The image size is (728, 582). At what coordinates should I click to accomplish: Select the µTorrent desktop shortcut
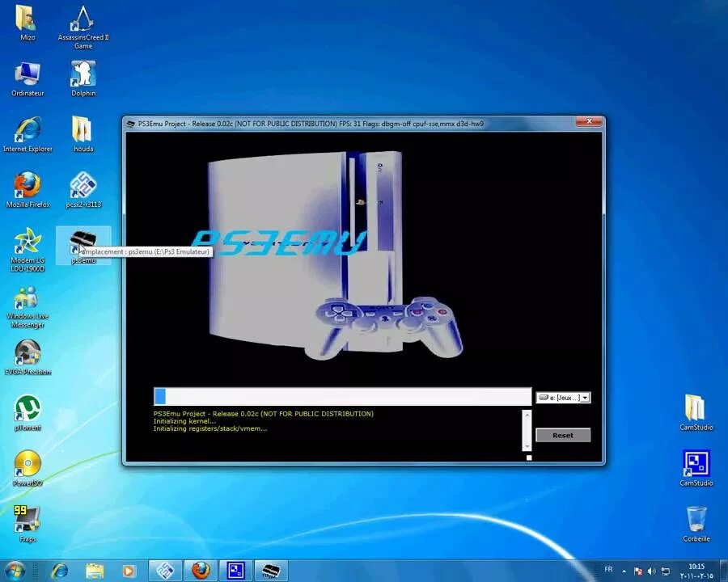click(x=28, y=413)
